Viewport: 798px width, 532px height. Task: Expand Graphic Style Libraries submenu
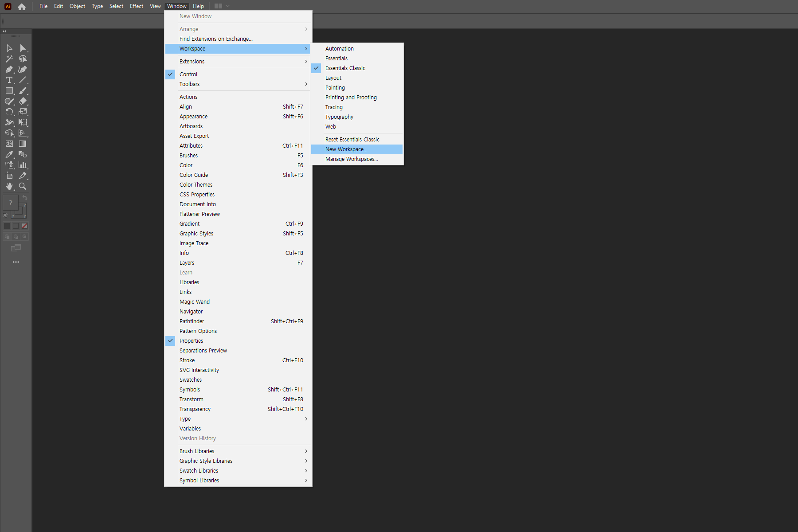click(239, 461)
